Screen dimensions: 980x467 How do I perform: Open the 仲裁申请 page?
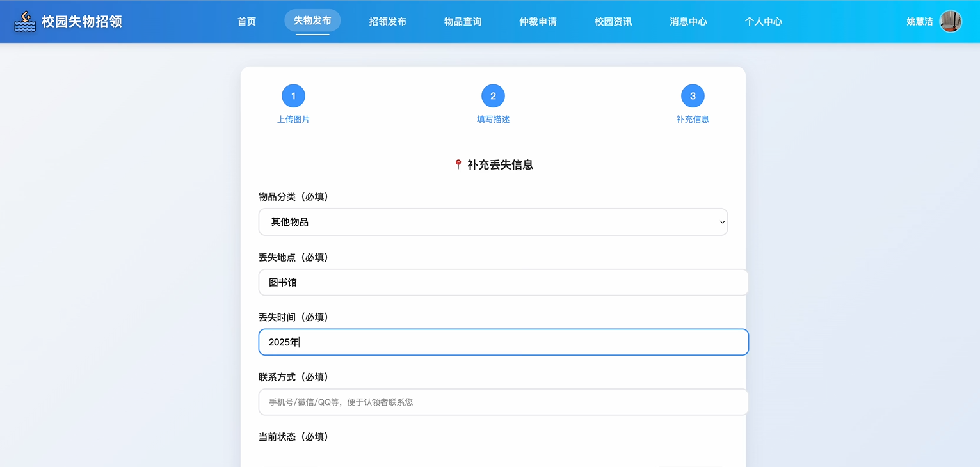click(x=538, y=21)
